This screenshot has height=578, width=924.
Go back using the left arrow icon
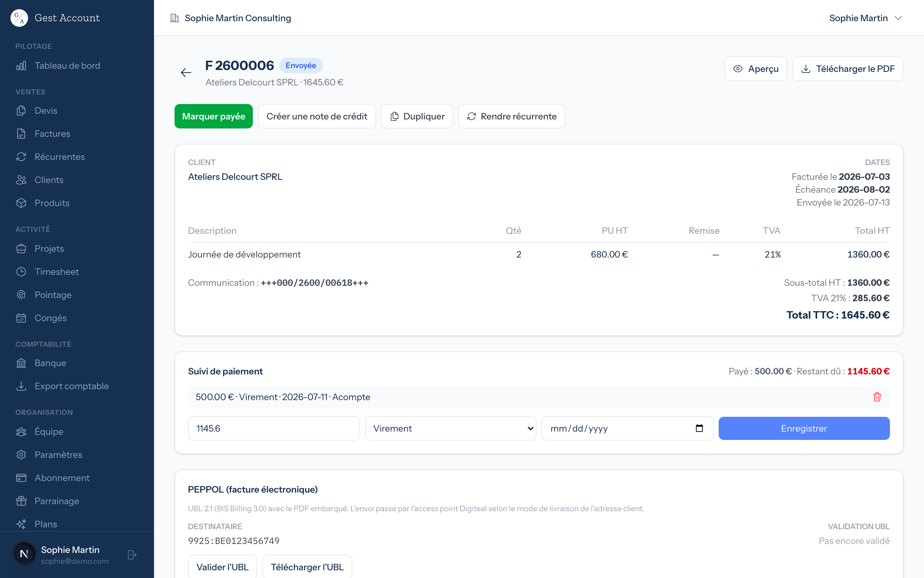click(x=186, y=73)
